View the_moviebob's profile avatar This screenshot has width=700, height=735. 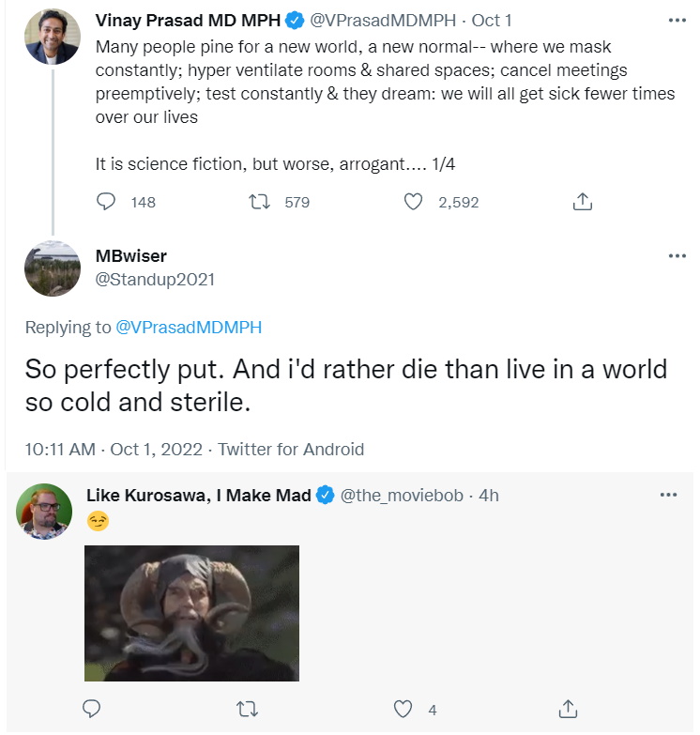[44, 512]
